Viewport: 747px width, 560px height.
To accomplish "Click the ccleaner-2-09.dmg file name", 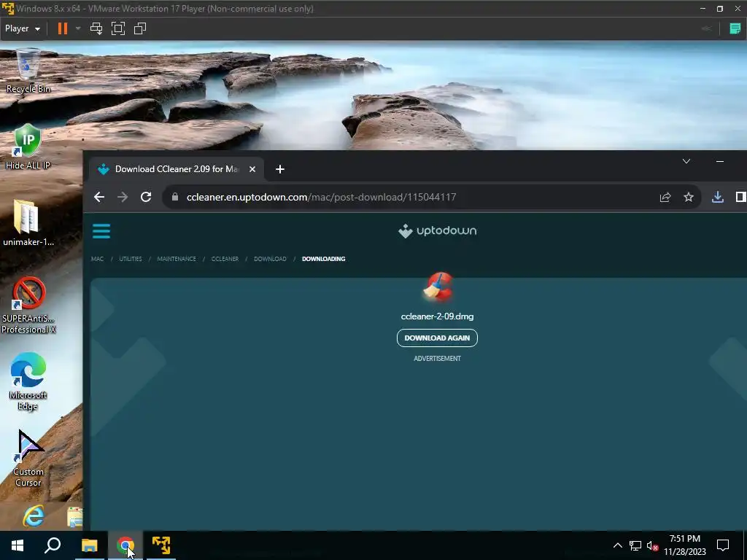I will pyautogui.click(x=438, y=316).
